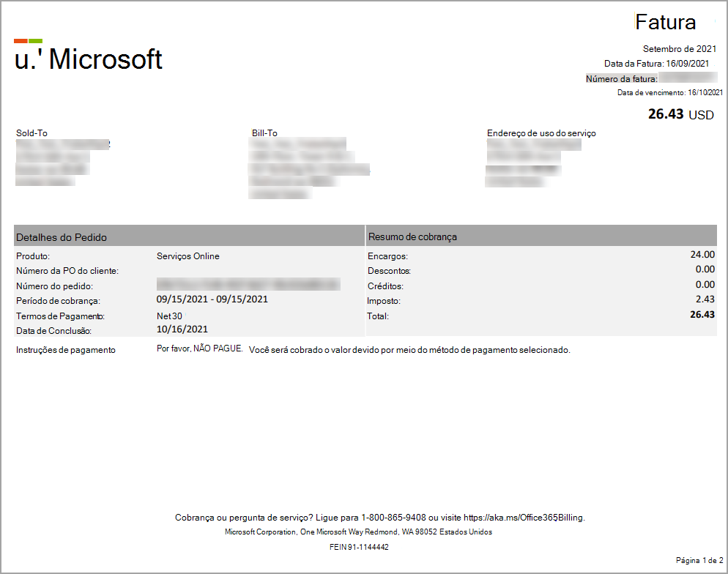Select the '2.43' tax amount
This screenshot has height=574, width=728.
[x=705, y=299]
